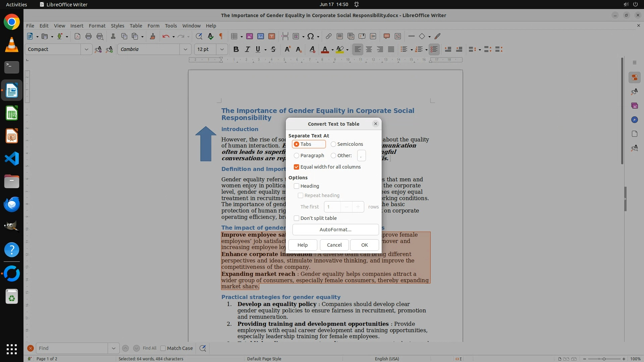Expand the Compact paragraph style dropdown
Viewport: 644px width, 362px height.
[x=86, y=49]
